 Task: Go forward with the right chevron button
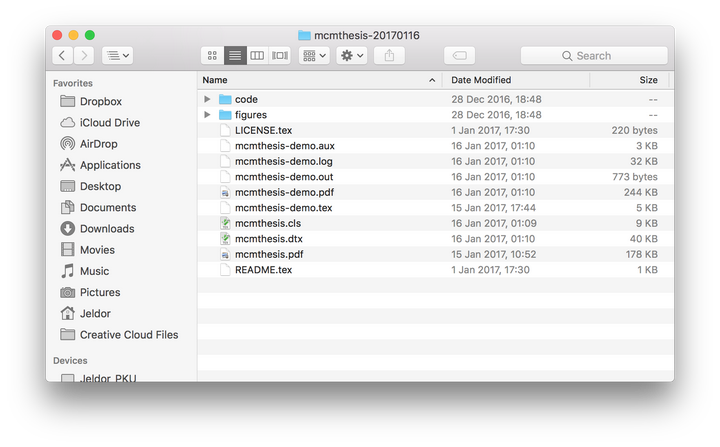84,56
